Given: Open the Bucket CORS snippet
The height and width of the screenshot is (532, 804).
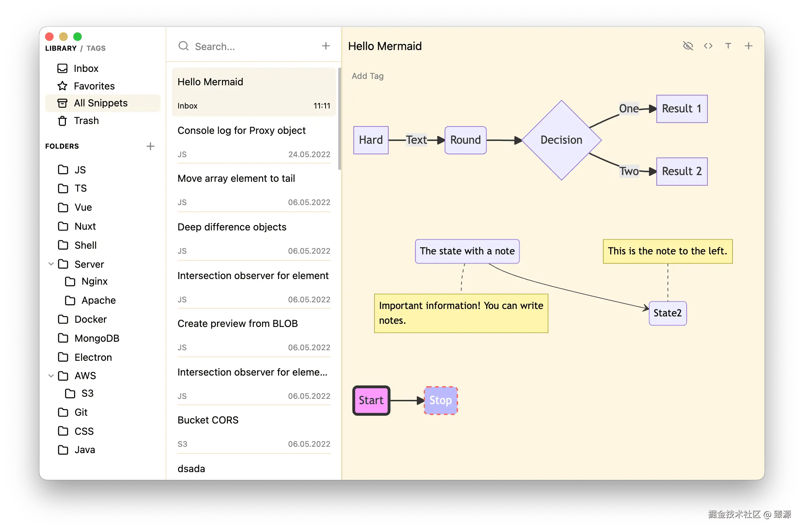Looking at the screenshot, I should [208, 420].
